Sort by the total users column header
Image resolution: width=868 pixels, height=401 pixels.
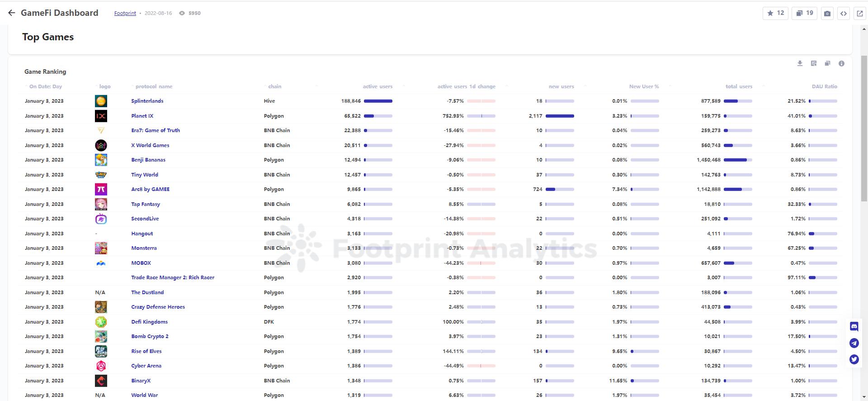point(739,86)
